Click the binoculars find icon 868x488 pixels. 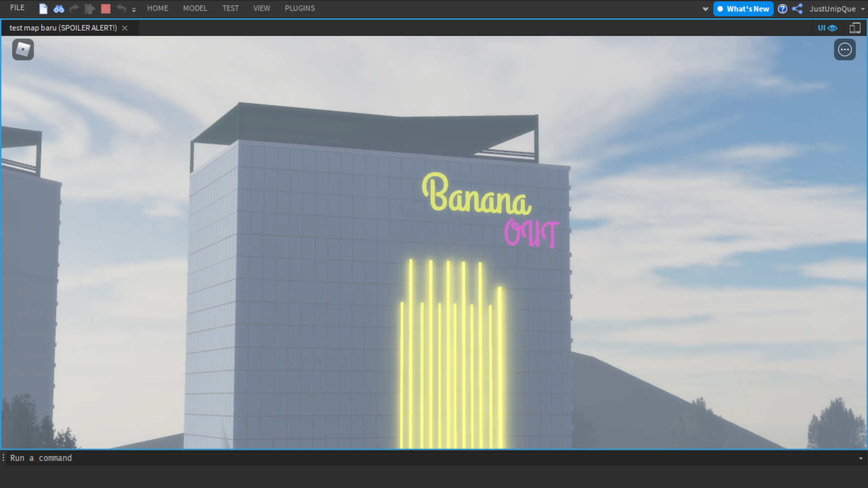coord(59,9)
